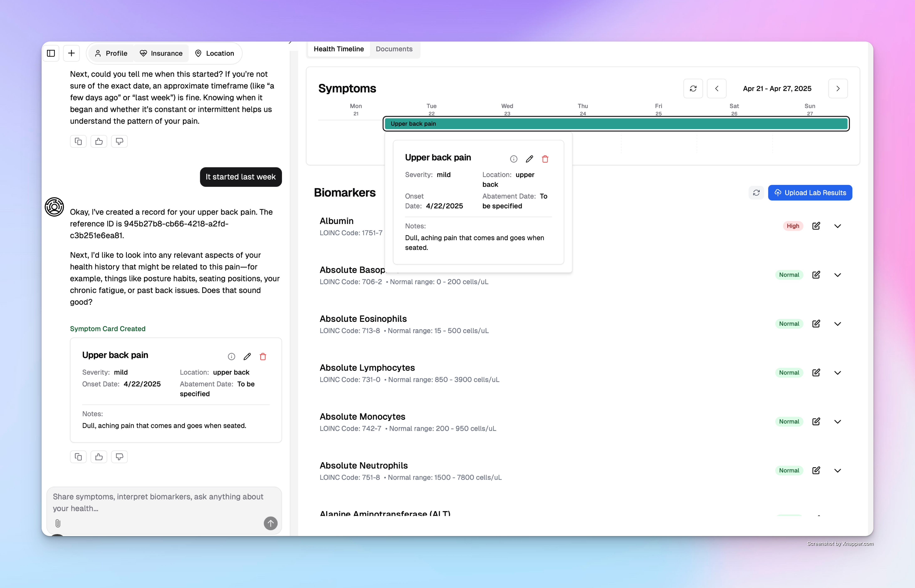Delete the symptom in the timeline popup

tap(545, 159)
